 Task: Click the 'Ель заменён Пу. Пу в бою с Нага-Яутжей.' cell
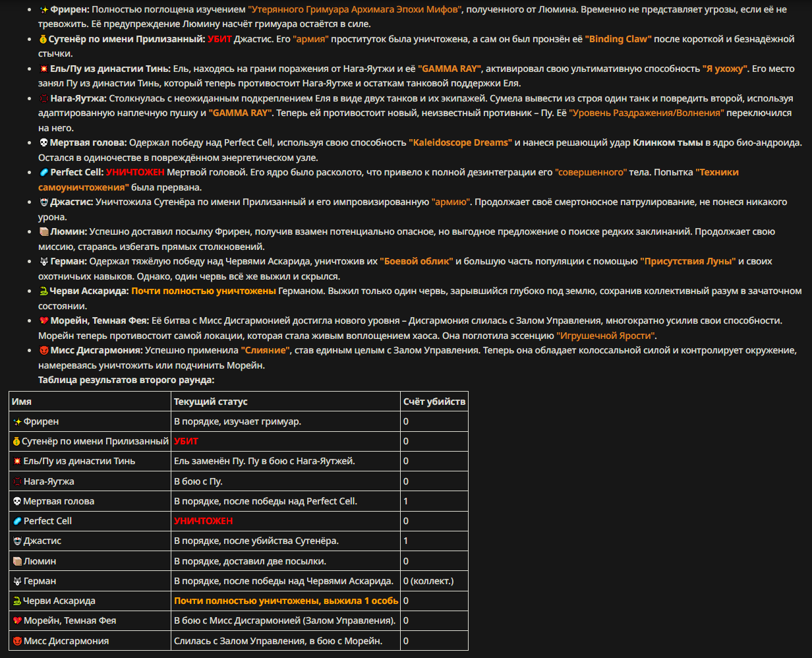click(x=285, y=461)
